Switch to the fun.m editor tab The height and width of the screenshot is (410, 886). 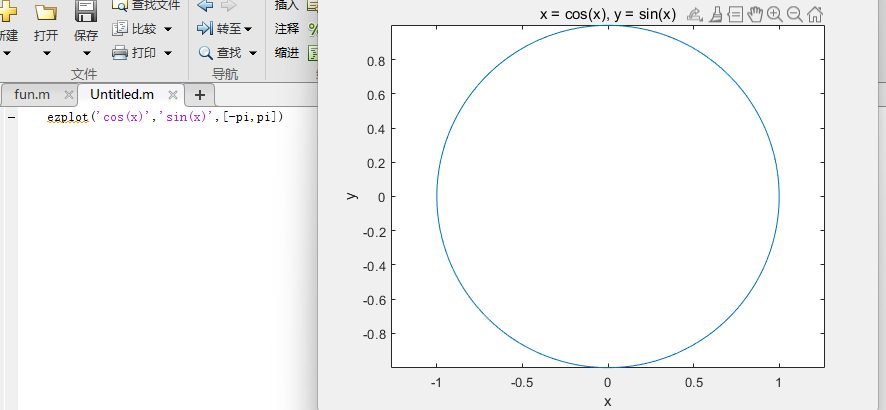[x=32, y=94]
